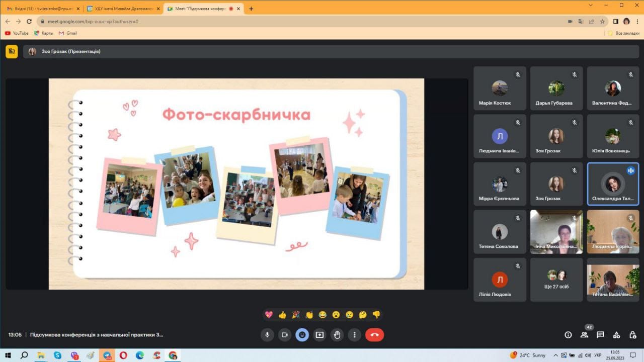Open YouTube bookmark
Screen dimensions: 644x362
coord(17,33)
